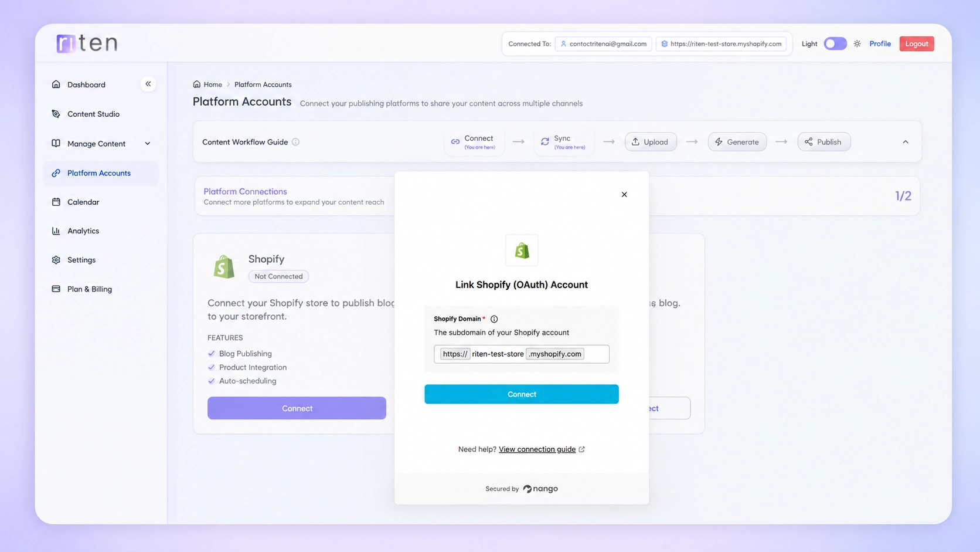980x552 pixels.
Task: Click the external link icon beside guide
Action: tap(582, 449)
